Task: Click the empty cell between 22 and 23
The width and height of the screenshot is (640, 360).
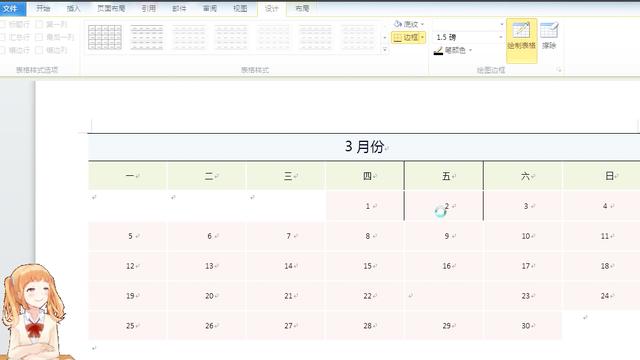Action: pos(444,296)
